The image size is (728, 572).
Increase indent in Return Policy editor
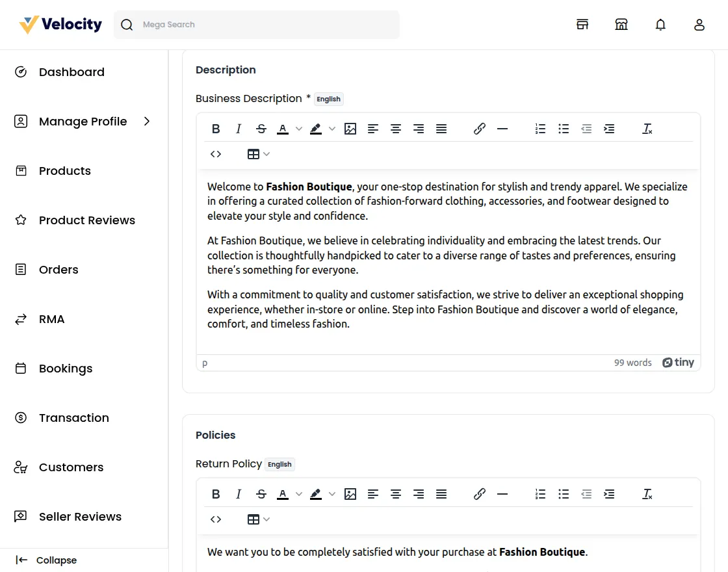pyautogui.click(x=608, y=494)
